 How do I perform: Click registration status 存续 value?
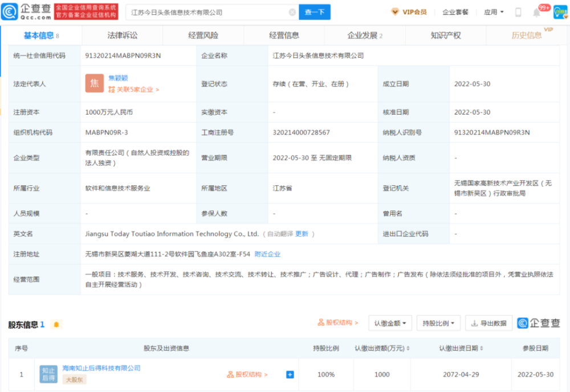(x=311, y=84)
